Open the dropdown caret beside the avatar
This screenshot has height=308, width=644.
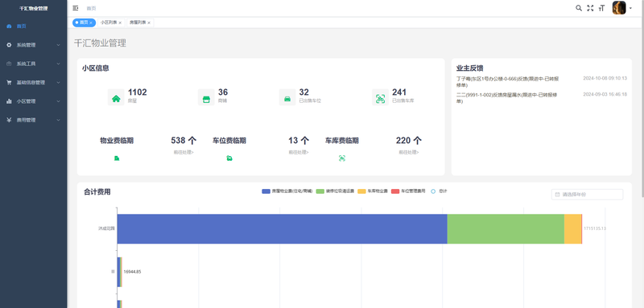[630, 8]
